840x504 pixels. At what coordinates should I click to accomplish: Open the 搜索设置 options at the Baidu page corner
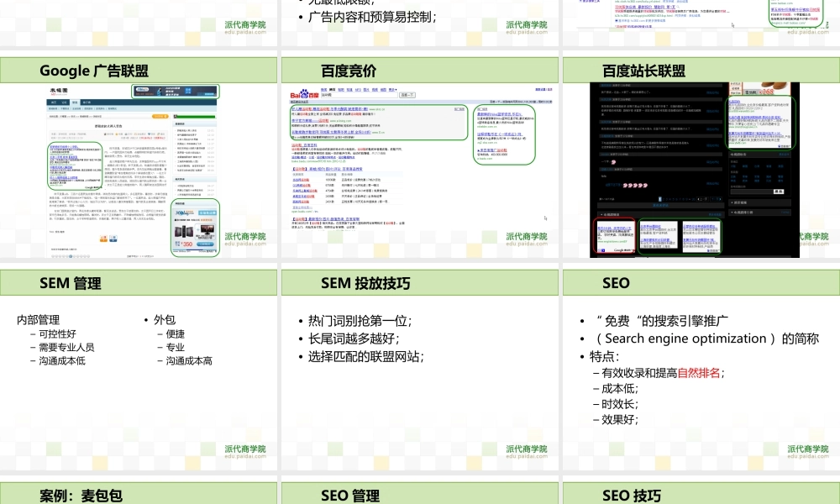(x=539, y=90)
